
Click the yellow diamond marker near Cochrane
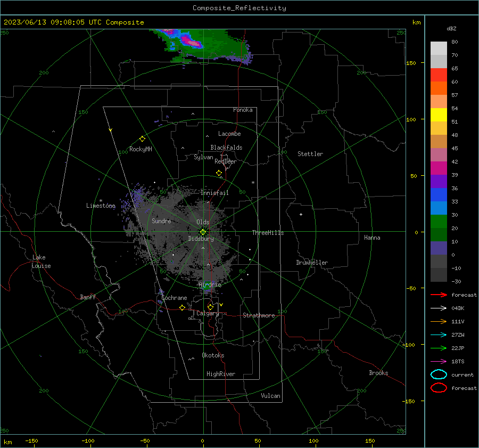183,307
